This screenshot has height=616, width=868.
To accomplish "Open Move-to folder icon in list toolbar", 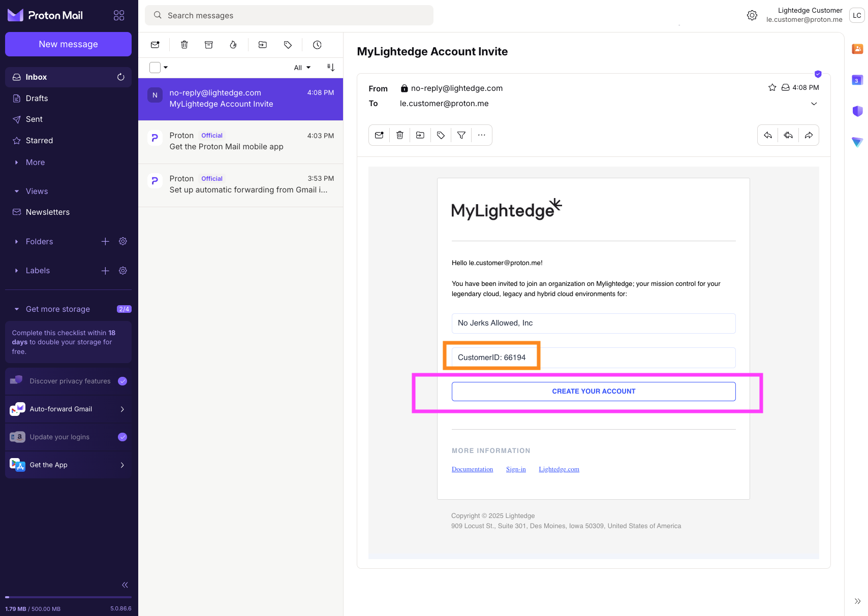I will (263, 45).
